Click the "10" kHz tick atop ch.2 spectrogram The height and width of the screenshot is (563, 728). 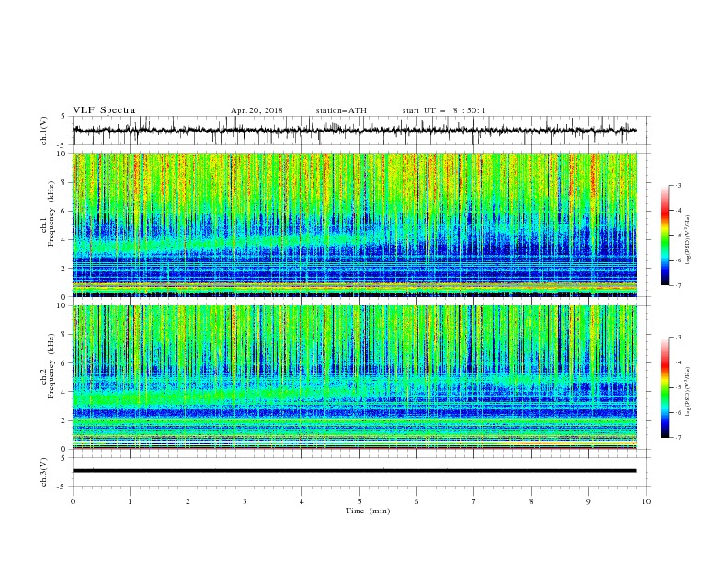coord(63,305)
